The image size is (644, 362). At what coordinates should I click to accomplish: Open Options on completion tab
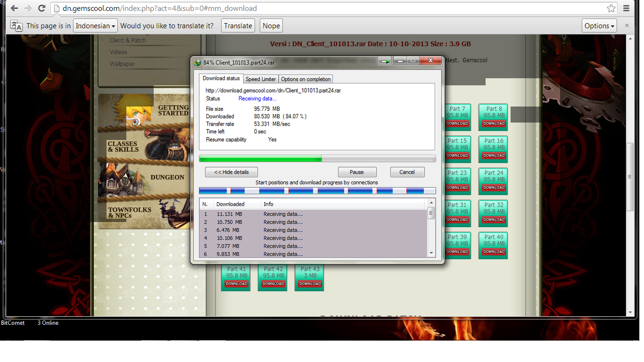coord(305,79)
